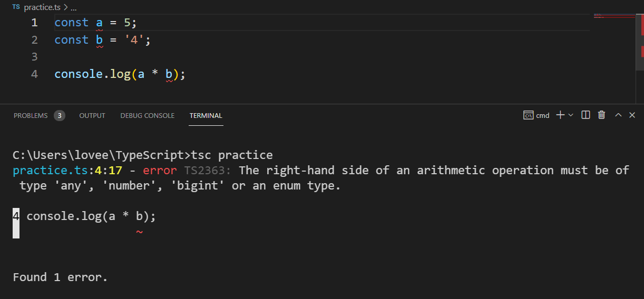Split the terminal with the split icon
The image size is (644, 299).
click(586, 115)
